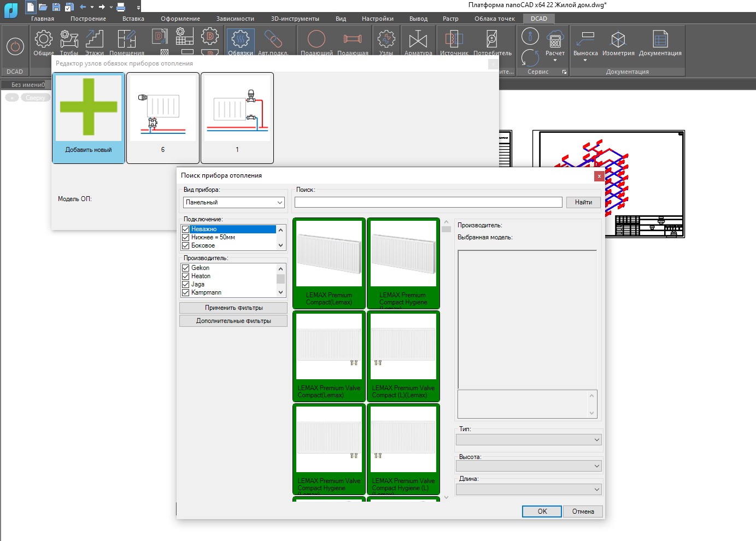Switch to the Облака точек ribbon tab
Screen dimensions: 756x541
[495, 19]
